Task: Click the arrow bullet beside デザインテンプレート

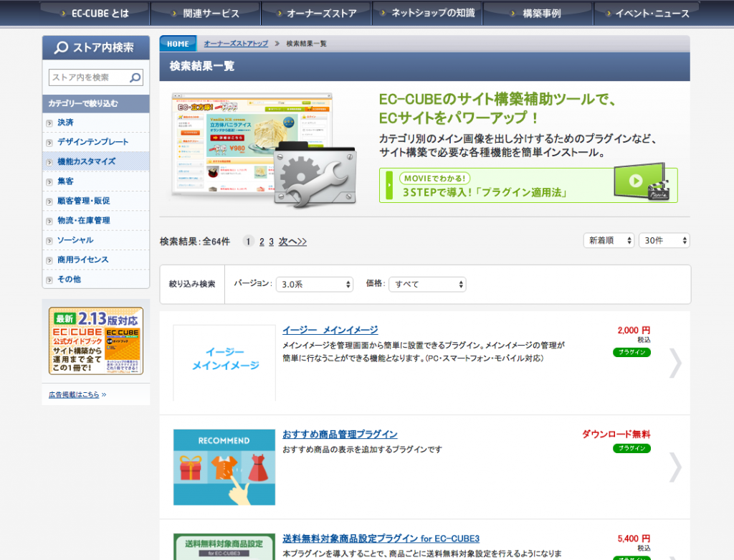Action: click(x=49, y=143)
